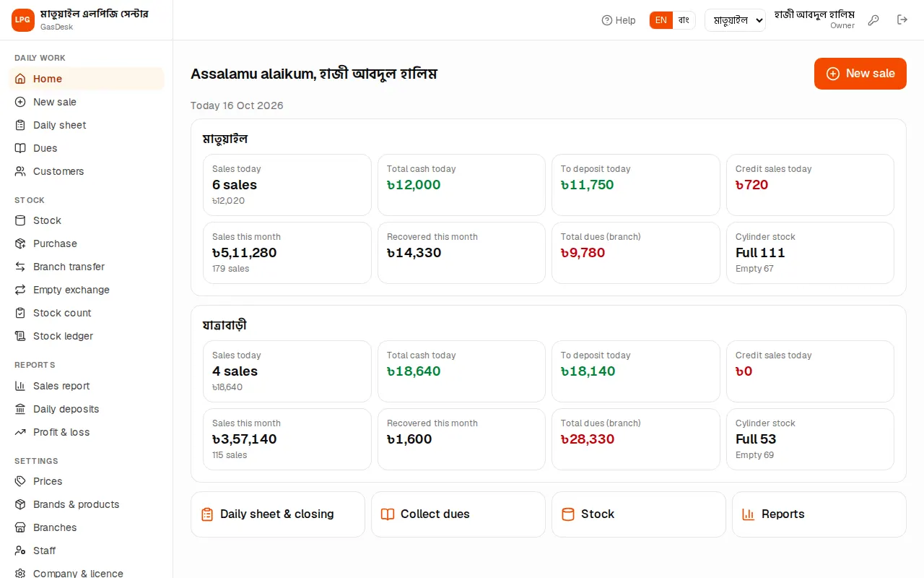Open the Stock shortcut card
924x578 pixels.
point(639,514)
